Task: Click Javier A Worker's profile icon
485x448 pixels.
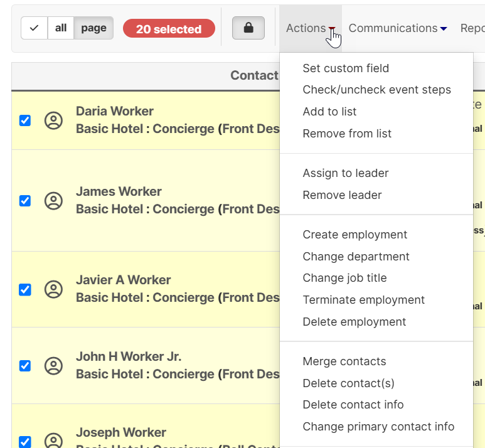Action: 53,289
